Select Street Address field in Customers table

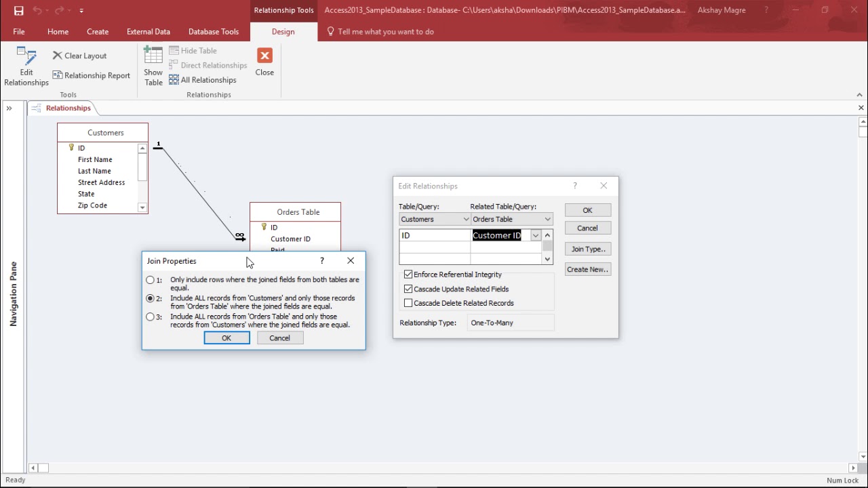click(x=101, y=182)
